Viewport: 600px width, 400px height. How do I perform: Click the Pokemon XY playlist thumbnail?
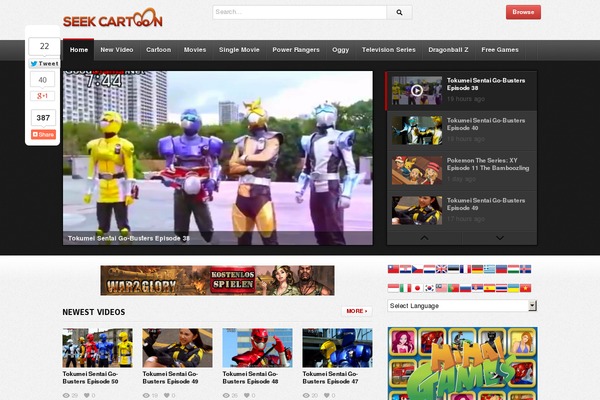click(x=417, y=170)
